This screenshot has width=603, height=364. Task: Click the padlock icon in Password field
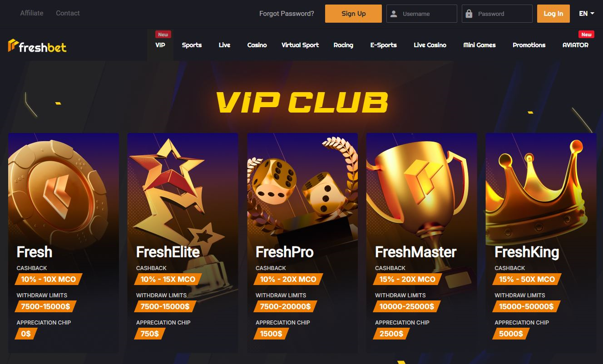470,14
